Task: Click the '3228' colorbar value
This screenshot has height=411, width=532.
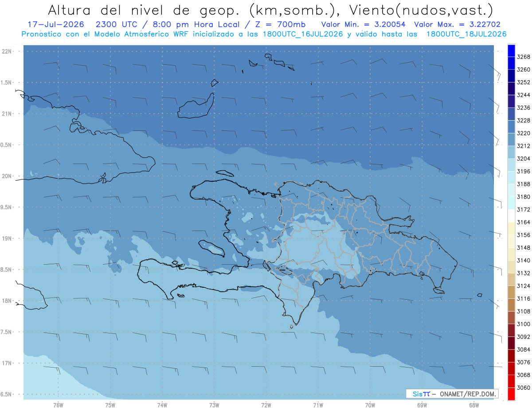Action: (x=524, y=121)
